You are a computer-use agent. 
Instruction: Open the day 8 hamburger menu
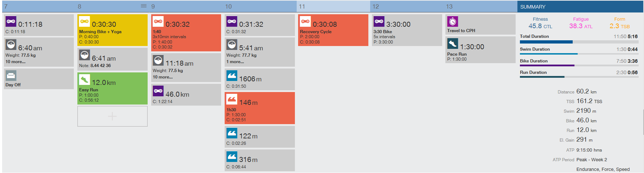coord(144,6)
